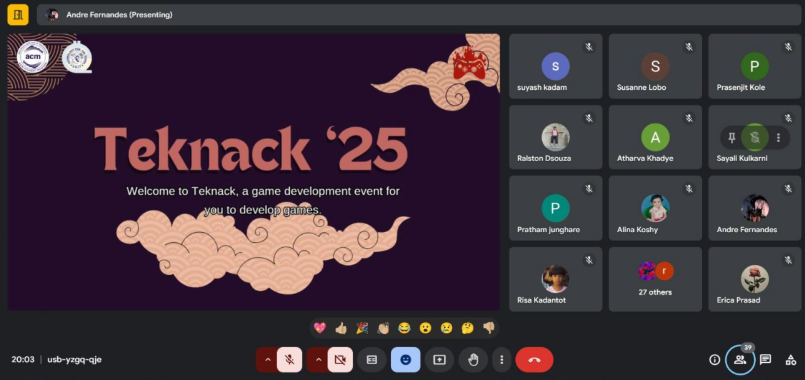
Task: Send the clapping hands reaction
Action: [383, 328]
